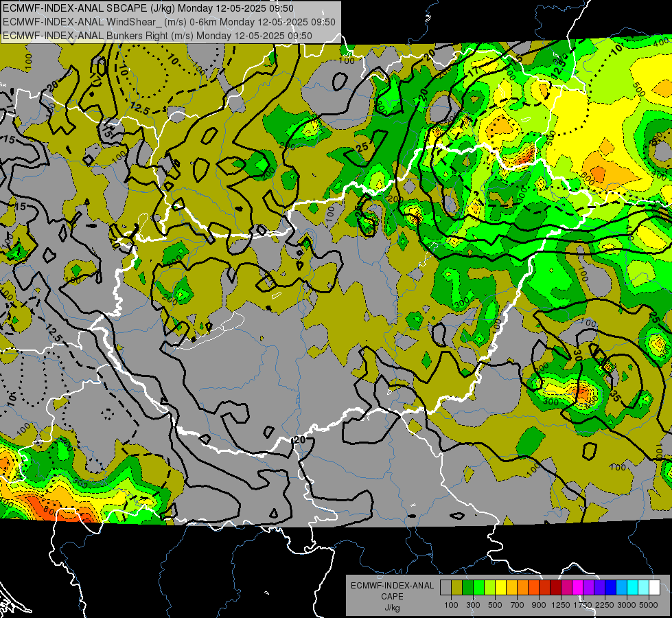Screen dimensions: 672x618
Task: Click the 1750 legend tick label
Action: 583,605
